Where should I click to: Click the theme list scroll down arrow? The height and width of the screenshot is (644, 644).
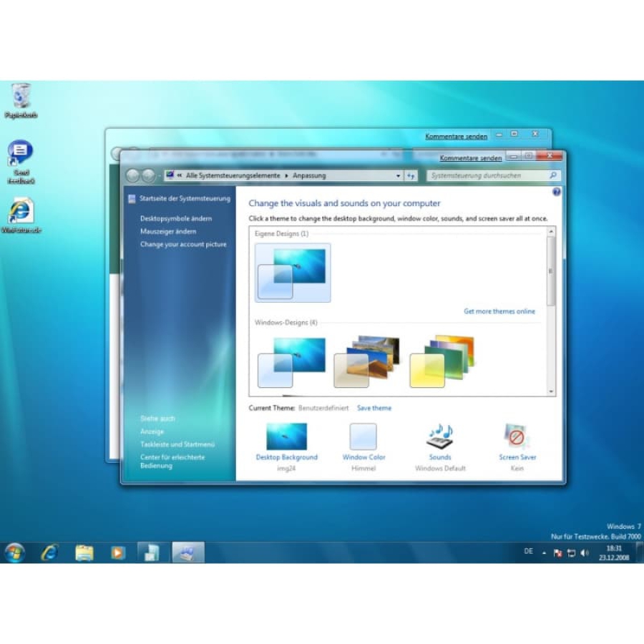551,392
